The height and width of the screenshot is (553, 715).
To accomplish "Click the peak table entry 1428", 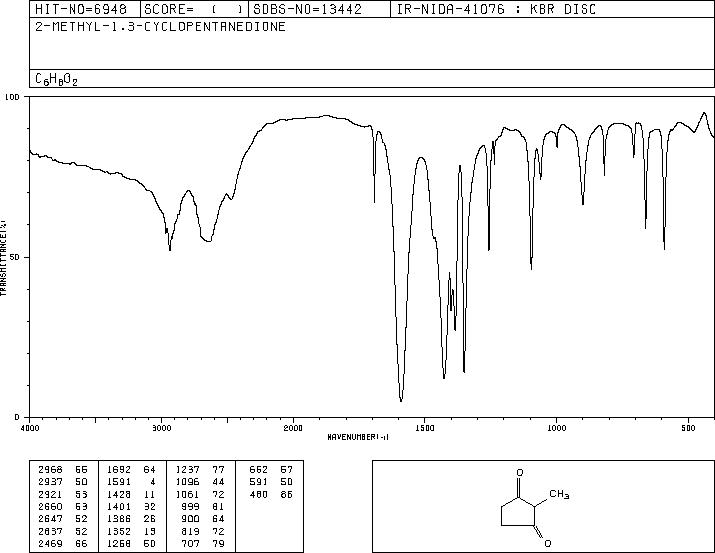I will click(119, 494).
